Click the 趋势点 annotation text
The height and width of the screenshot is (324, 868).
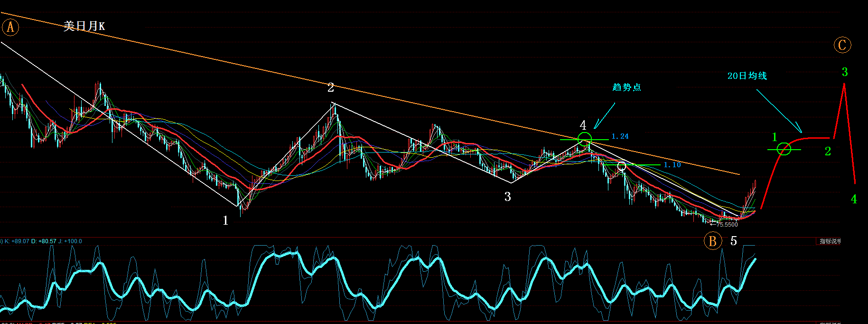(x=626, y=87)
